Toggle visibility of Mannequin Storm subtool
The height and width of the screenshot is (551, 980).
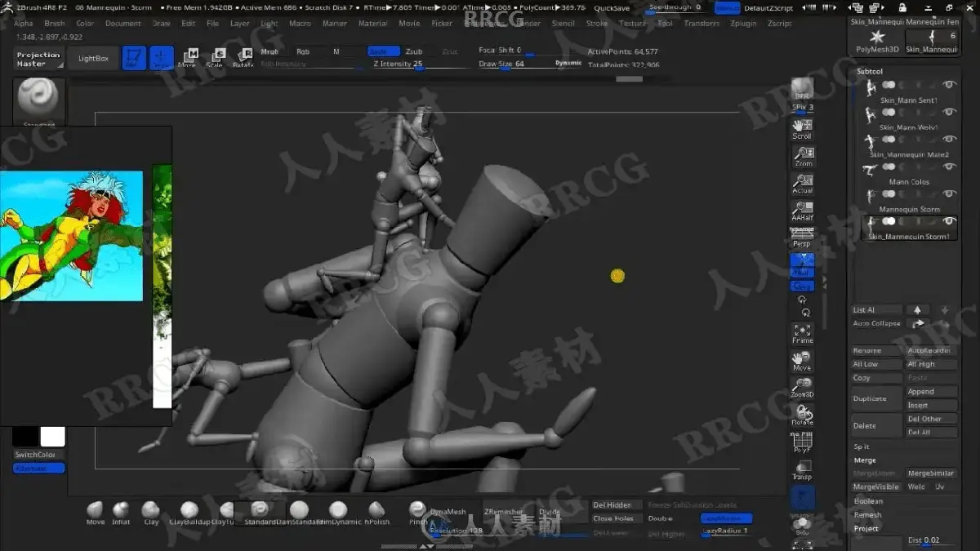coord(949,194)
